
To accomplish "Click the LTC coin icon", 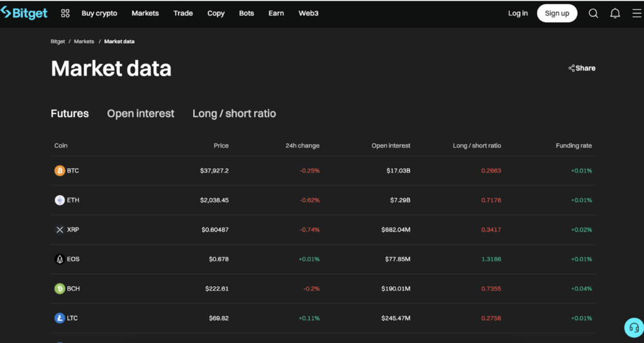I will click(x=60, y=318).
